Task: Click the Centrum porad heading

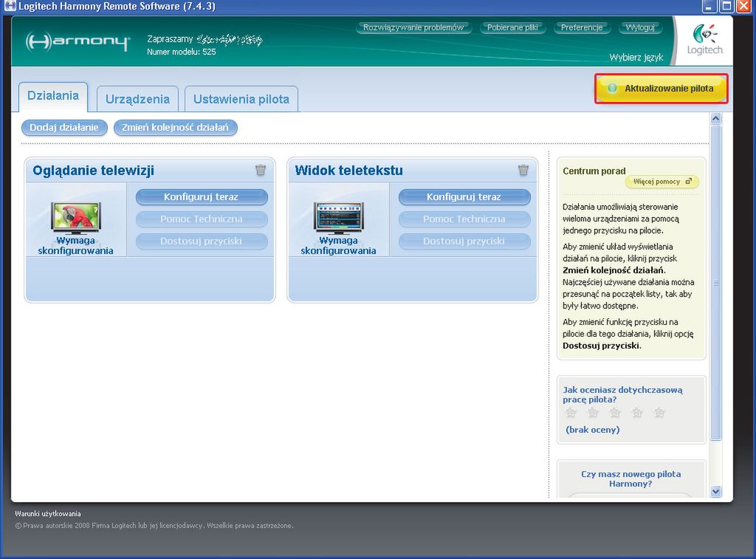Action: pyautogui.click(x=594, y=171)
